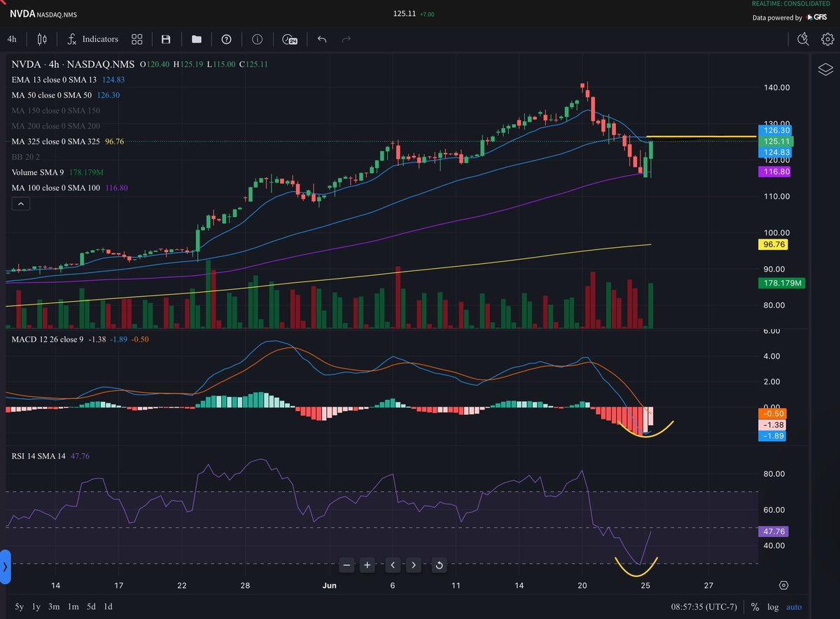Image resolution: width=840 pixels, height=619 pixels.
Task: Move chart right arrow button
Action: click(414, 564)
